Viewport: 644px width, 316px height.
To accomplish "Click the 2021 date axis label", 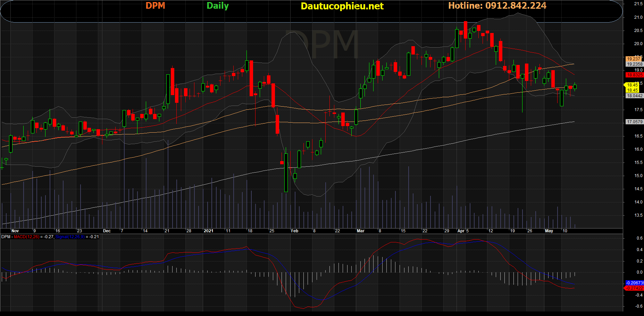I will coord(208,231).
